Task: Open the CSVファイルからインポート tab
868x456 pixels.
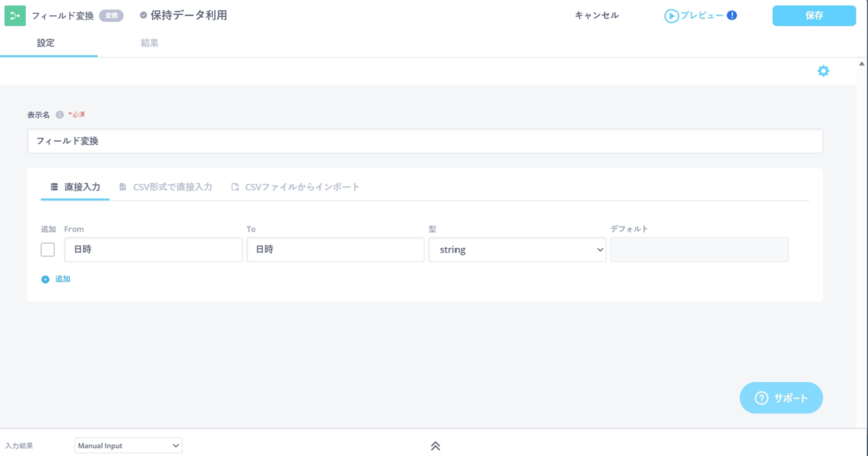Action: [295, 187]
